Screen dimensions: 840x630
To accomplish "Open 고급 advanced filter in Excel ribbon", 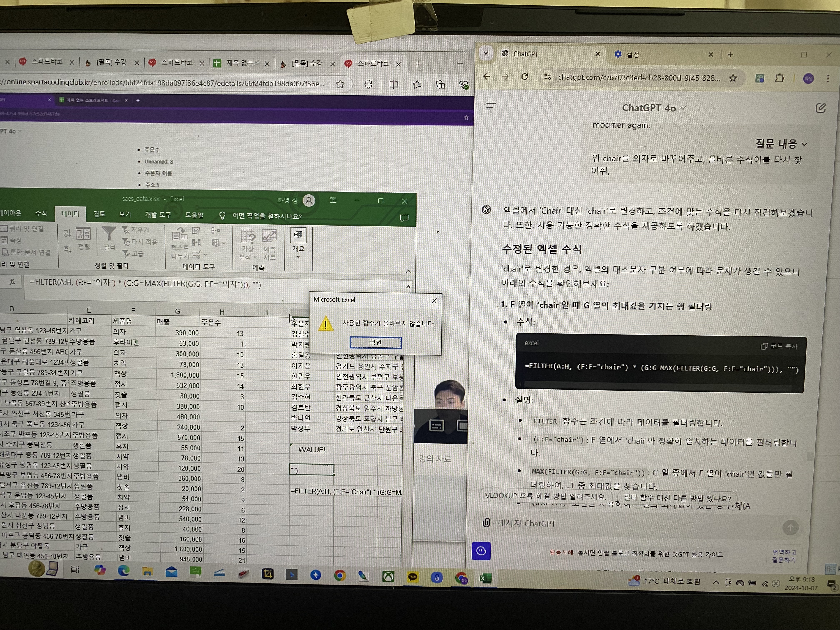I will coord(133,253).
